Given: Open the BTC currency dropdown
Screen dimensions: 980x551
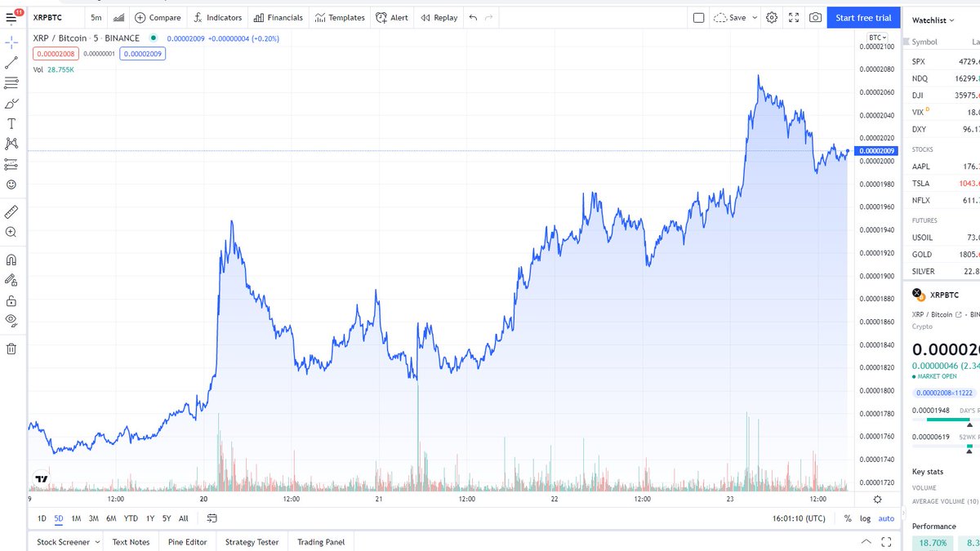Looking at the screenshot, I should 878,38.
